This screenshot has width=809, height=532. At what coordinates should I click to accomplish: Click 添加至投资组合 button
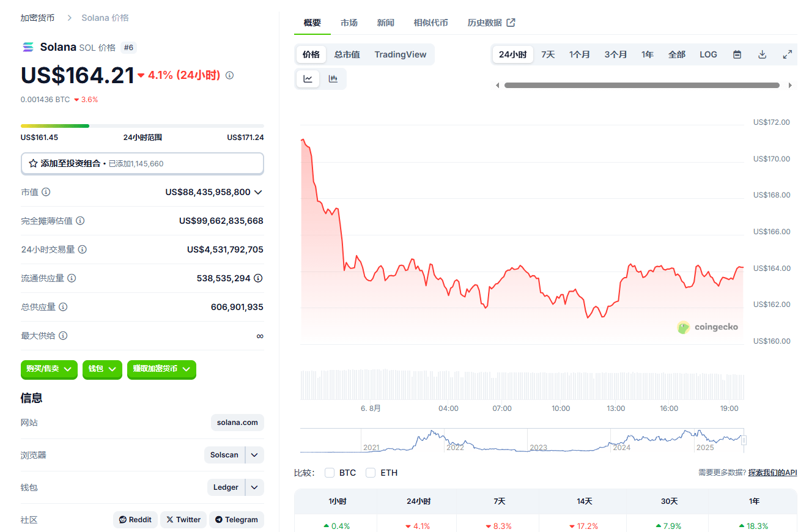(x=142, y=164)
